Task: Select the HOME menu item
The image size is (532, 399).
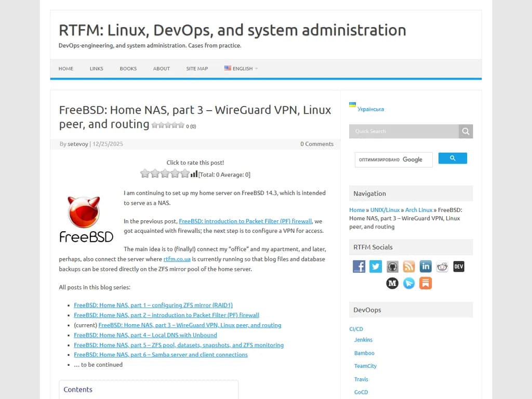Action: click(x=65, y=68)
